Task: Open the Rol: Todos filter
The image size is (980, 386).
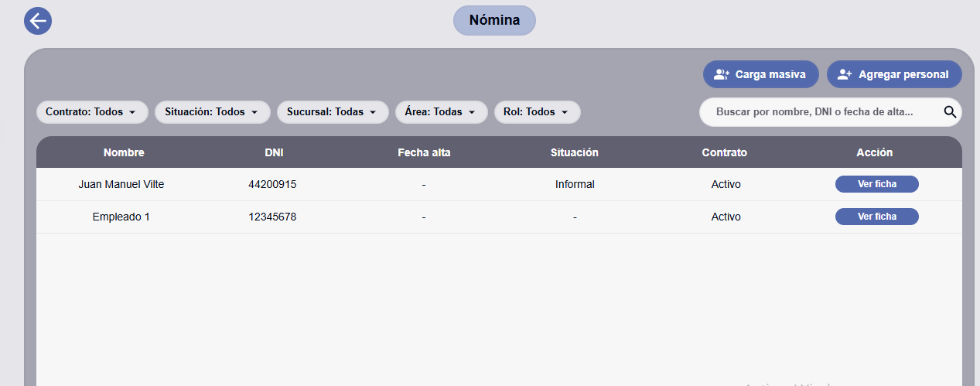Action: point(538,112)
